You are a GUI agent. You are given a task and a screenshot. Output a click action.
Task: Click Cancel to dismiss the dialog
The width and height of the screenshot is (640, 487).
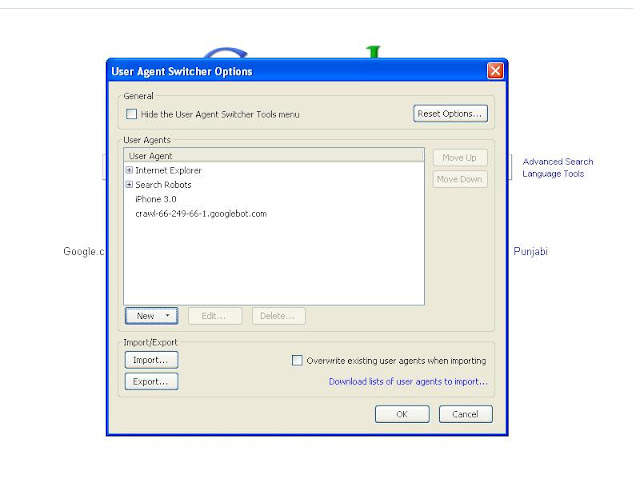click(466, 414)
